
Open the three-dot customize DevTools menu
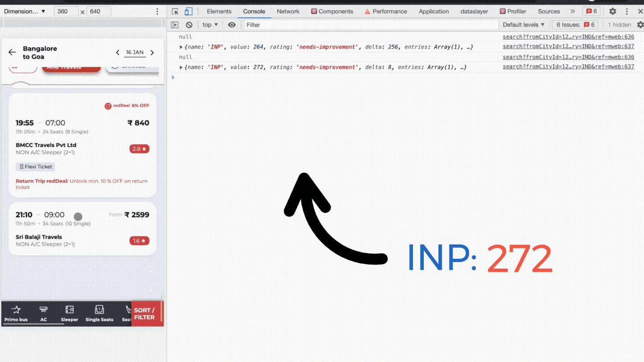[628, 11]
